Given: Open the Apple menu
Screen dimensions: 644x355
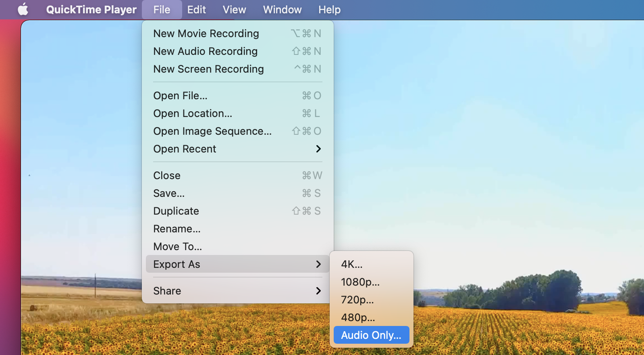Looking at the screenshot, I should coord(23,9).
